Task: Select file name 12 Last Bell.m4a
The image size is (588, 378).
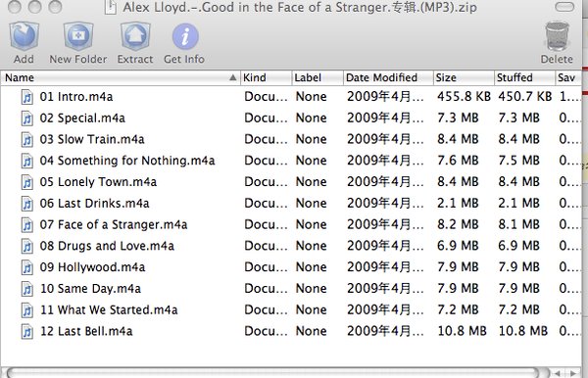Action: (86, 332)
